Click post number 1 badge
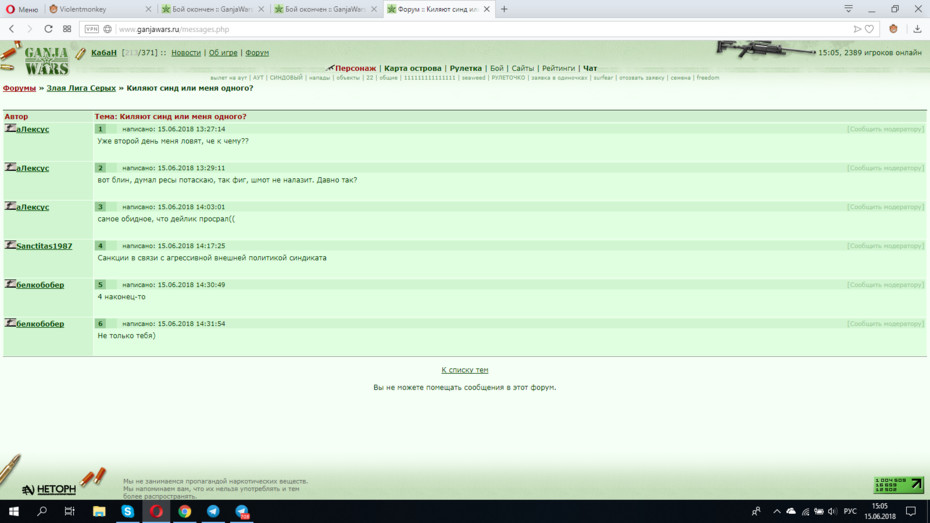 100,129
